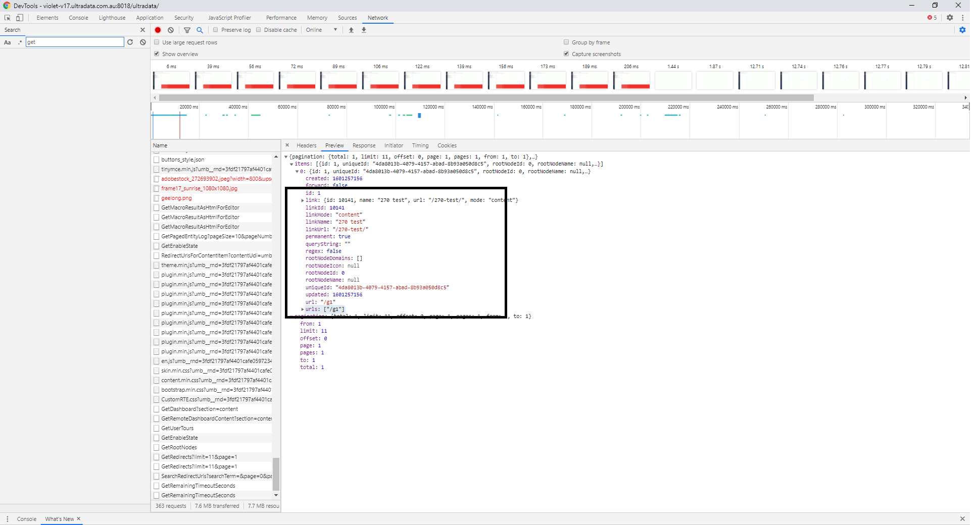This screenshot has width=980, height=525.
Task: Check Group by frame option
Action: [566, 42]
